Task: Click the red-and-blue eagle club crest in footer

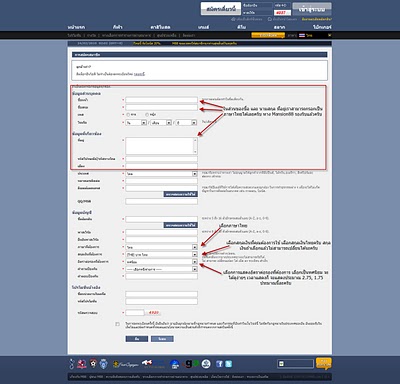Action: click(x=82, y=364)
